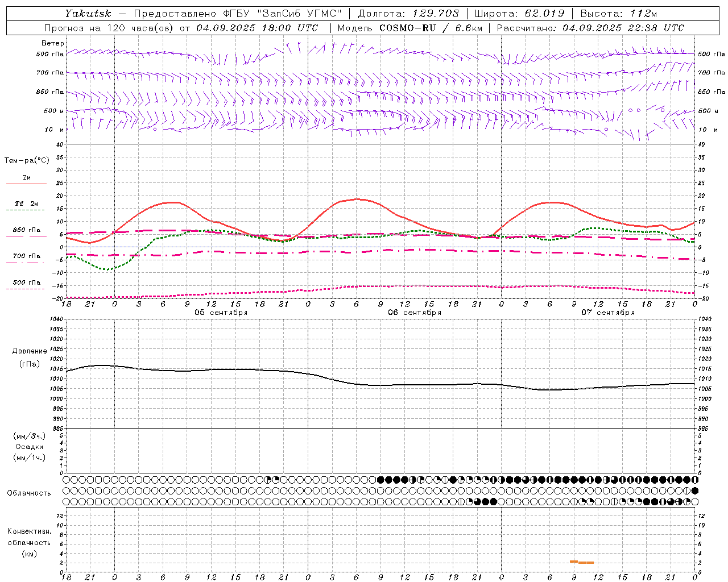728x582 pixels.
Task: Click the Рассчитано: 04.09.2025 22:38 UTC text
Action: 590,28
